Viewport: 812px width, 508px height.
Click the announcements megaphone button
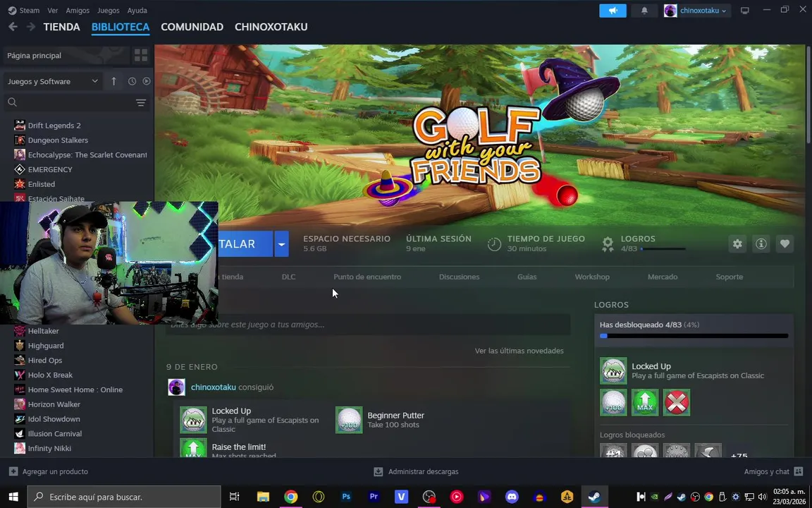613,11
